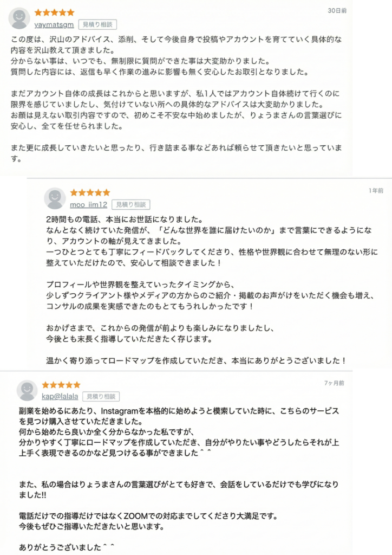Screen dimensions: 392x555
Task: Click the 見積り相談 tag beside yaymatsgm
Action: pos(97,24)
